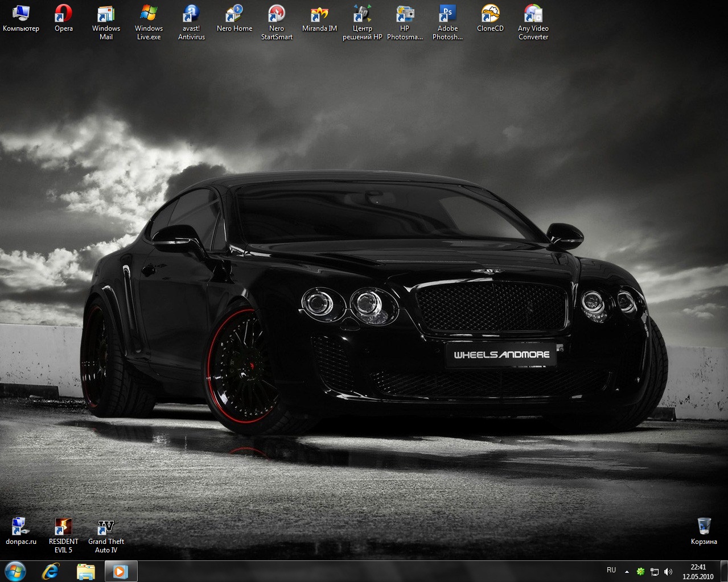Image resolution: width=728 pixels, height=582 pixels.
Task: Select the Nero Home shortcut
Action: click(235, 19)
